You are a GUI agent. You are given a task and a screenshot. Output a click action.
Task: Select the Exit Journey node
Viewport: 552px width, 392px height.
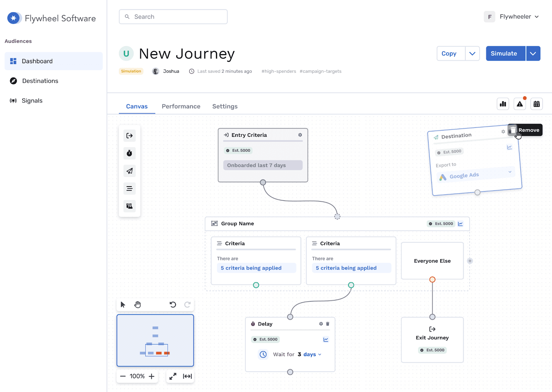(x=432, y=340)
